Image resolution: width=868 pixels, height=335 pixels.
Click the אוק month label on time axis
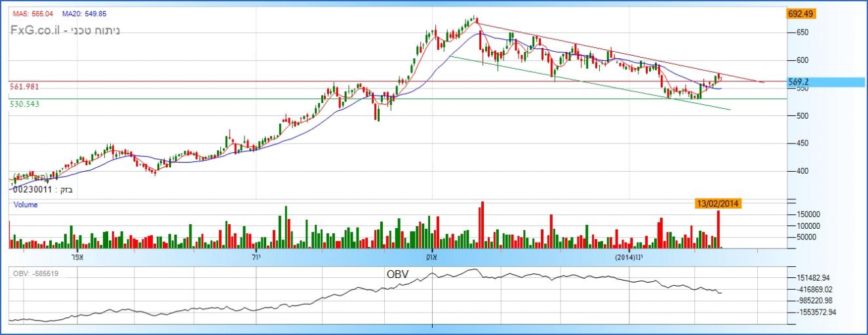[431, 257]
